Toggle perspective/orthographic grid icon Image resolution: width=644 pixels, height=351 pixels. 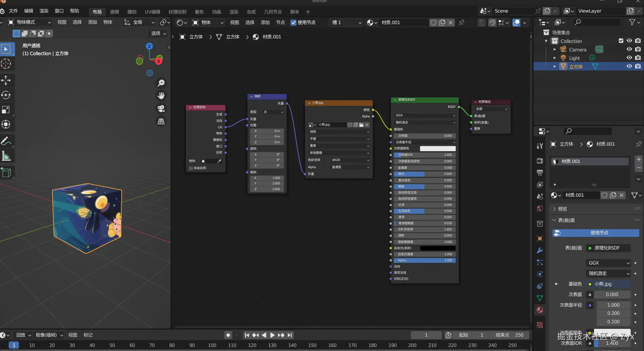161,121
